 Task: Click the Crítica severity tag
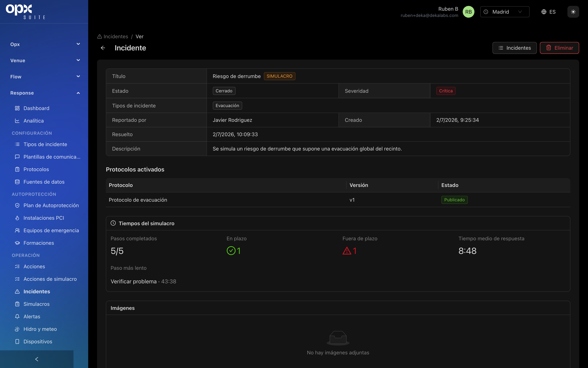(x=446, y=91)
